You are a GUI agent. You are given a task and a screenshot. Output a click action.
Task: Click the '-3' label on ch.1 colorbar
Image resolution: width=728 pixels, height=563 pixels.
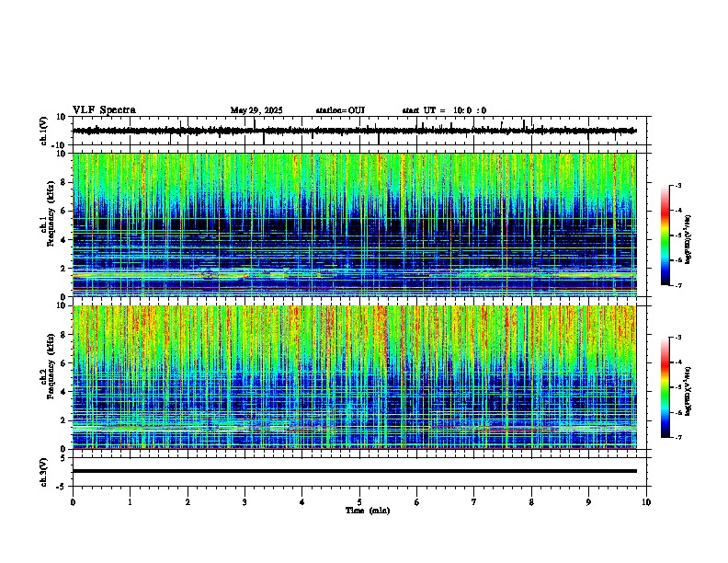[x=677, y=185]
